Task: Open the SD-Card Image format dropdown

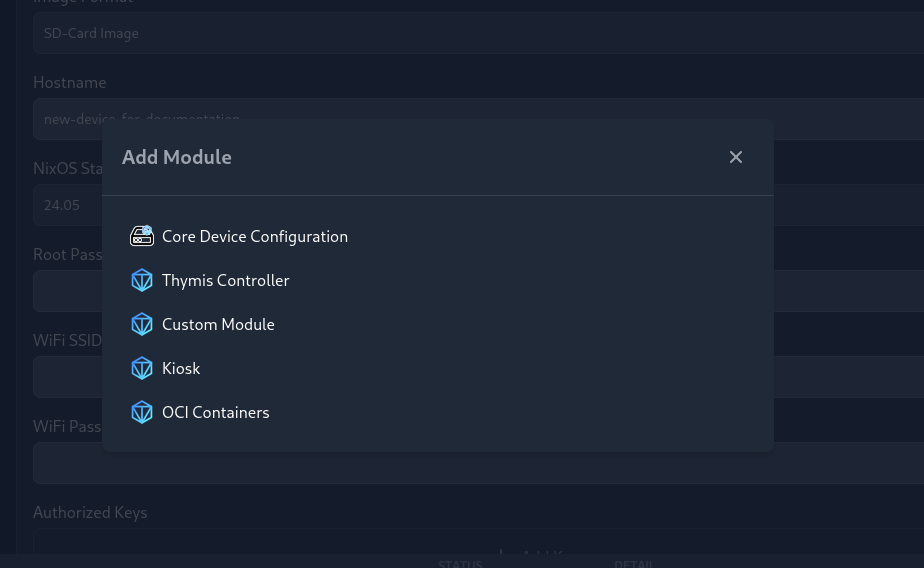Action: [x=478, y=33]
